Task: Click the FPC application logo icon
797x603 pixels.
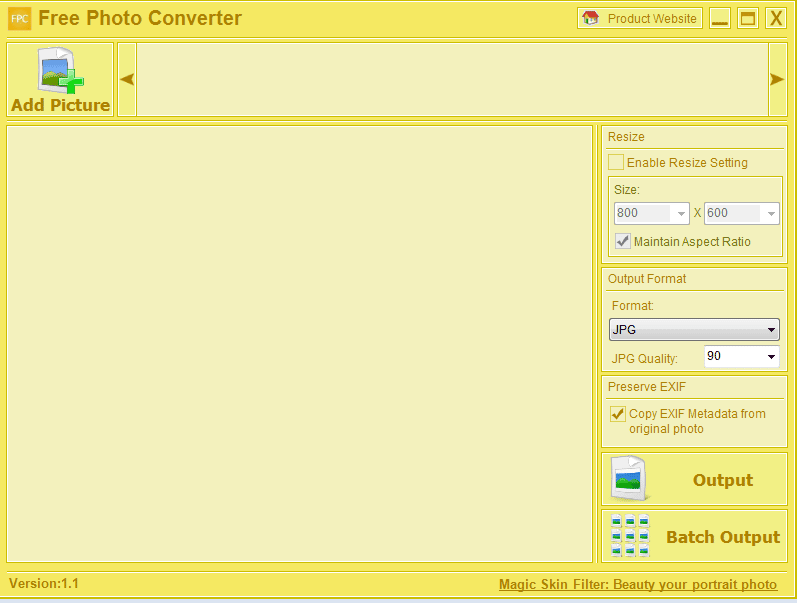Action: click(19, 19)
